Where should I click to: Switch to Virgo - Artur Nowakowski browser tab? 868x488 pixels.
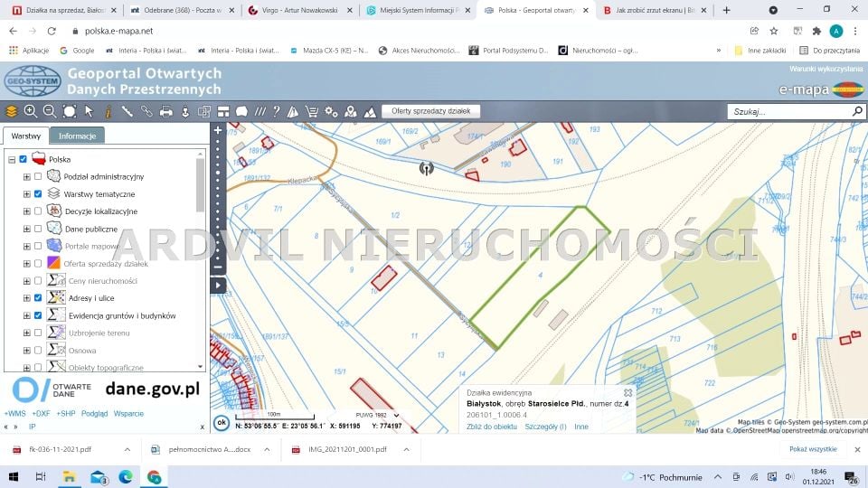(300, 10)
